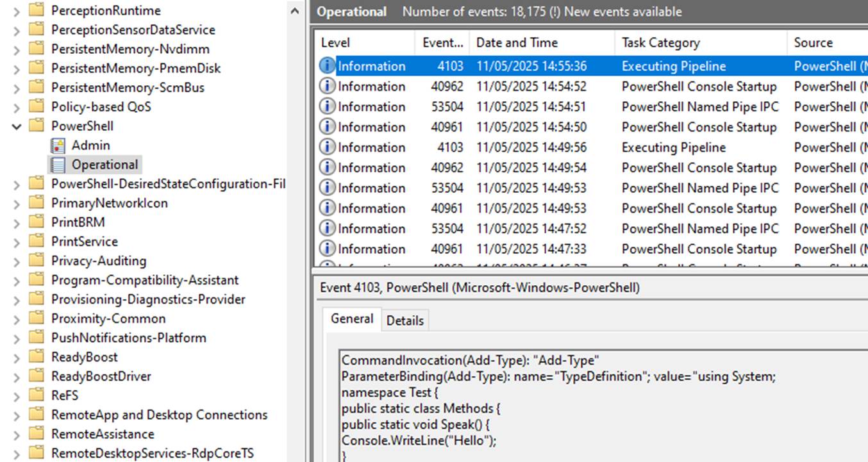Sort events by Level column
868x462 pixels.
point(365,43)
